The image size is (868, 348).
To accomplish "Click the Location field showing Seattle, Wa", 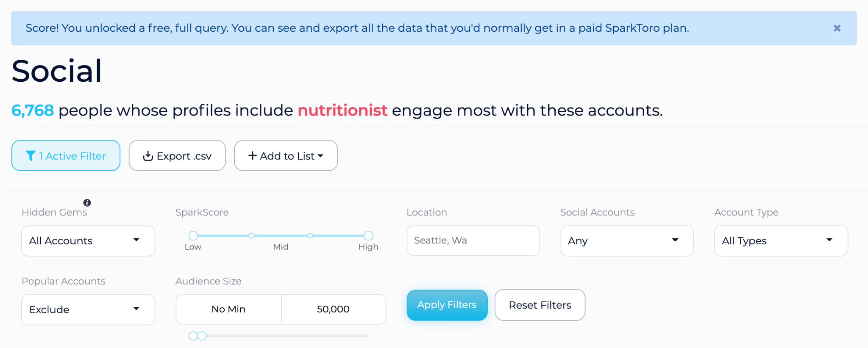I will tap(473, 240).
